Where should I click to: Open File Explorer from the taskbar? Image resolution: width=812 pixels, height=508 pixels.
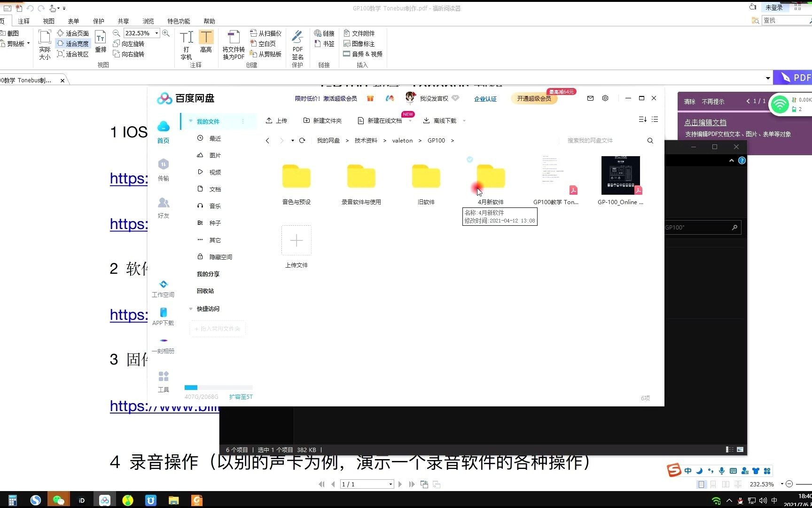(x=174, y=500)
